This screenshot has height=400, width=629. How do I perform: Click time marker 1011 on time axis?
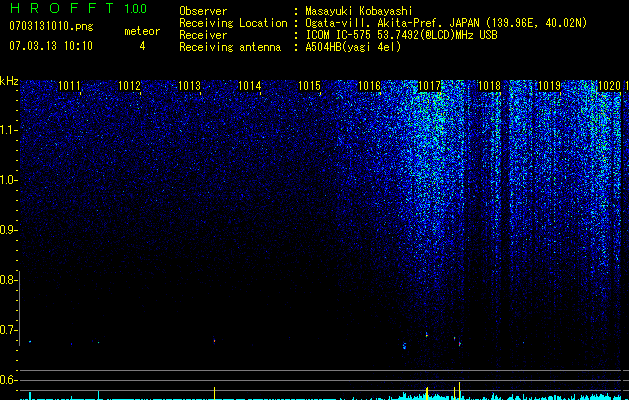coord(69,86)
